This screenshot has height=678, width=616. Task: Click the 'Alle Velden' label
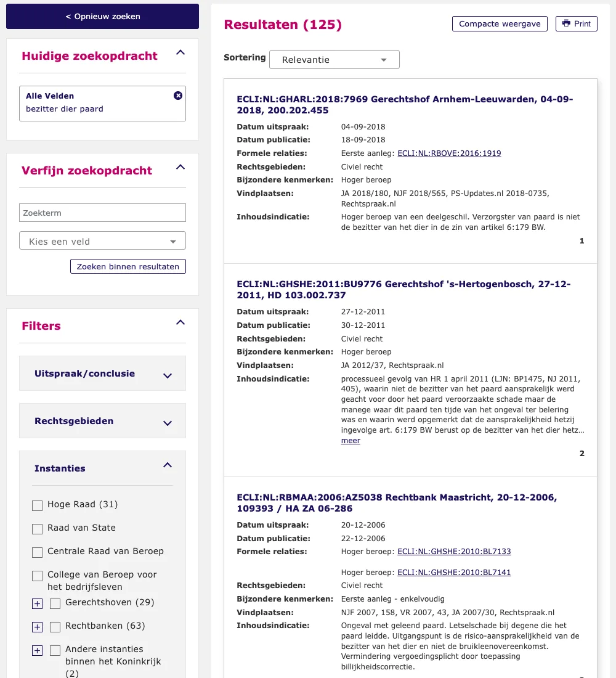tap(50, 96)
